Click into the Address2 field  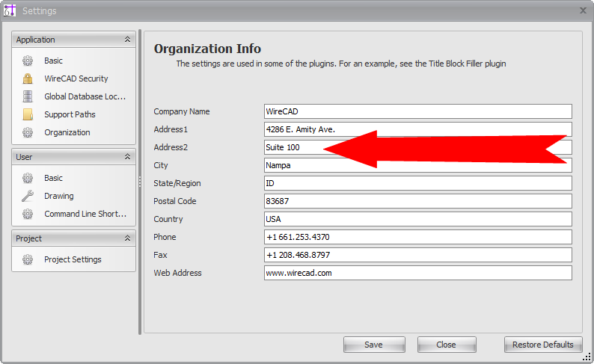418,147
